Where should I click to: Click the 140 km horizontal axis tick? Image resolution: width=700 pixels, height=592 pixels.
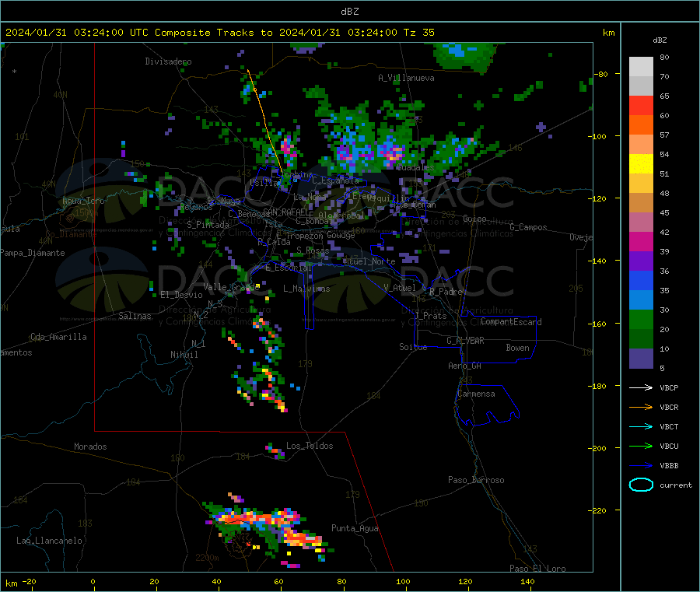click(527, 581)
